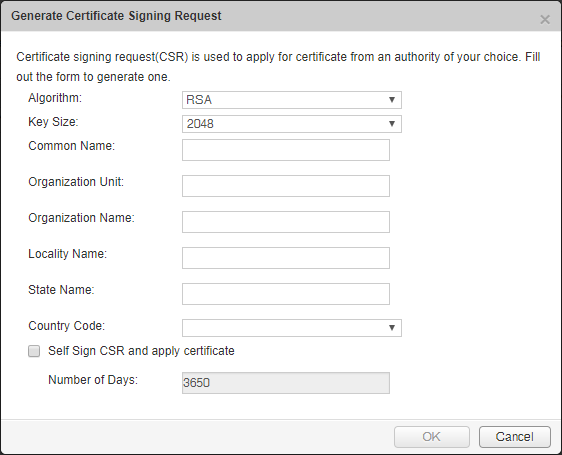562x455 pixels.
Task: Dismiss the dialog with the Cancel button
Action: tap(514, 437)
